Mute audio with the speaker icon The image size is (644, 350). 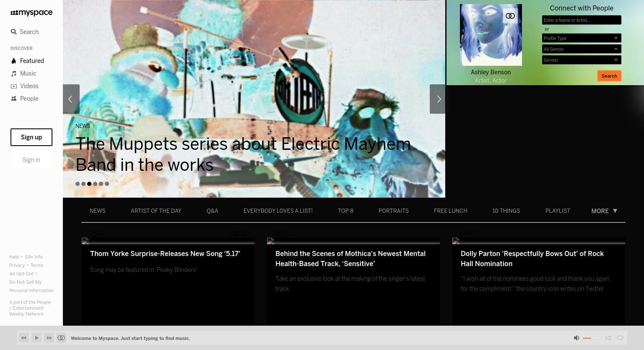(576, 338)
